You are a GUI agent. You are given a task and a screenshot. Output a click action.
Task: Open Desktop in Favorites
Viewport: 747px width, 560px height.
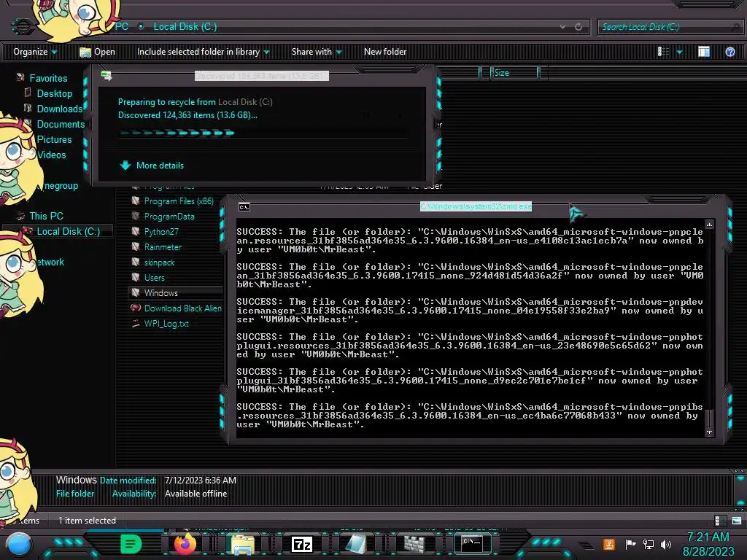click(x=54, y=93)
